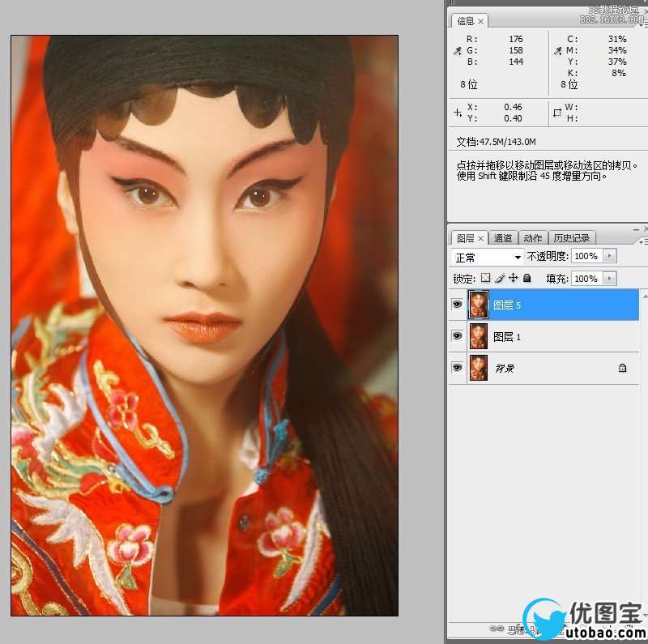Viewport: 648px width, 644px height.
Task: Toggle lock position move icon
Action: click(514, 278)
